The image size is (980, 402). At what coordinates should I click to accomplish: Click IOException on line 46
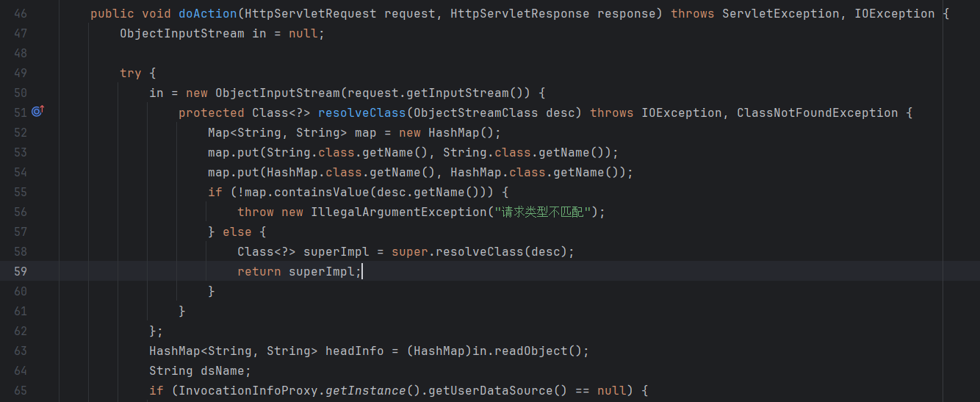pyautogui.click(x=895, y=14)
